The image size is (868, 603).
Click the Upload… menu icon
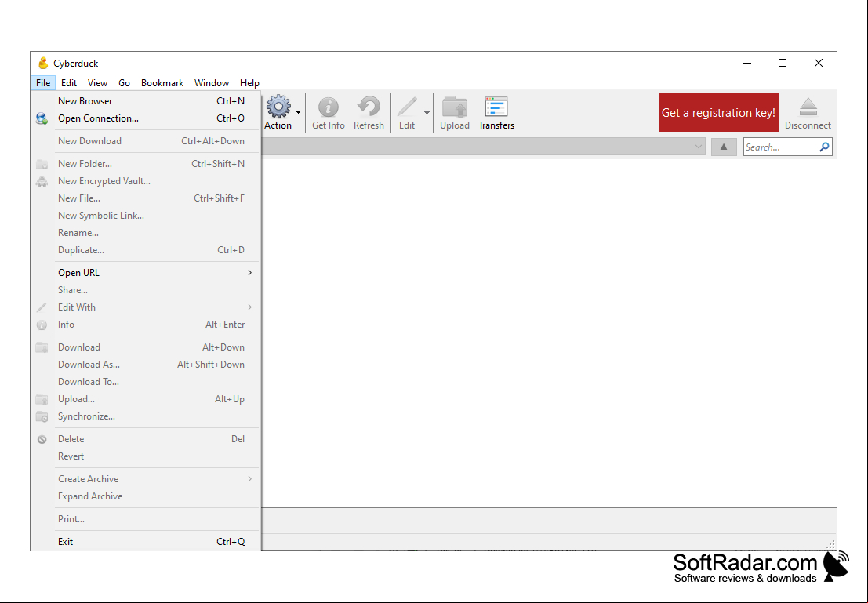coord(42,398)
